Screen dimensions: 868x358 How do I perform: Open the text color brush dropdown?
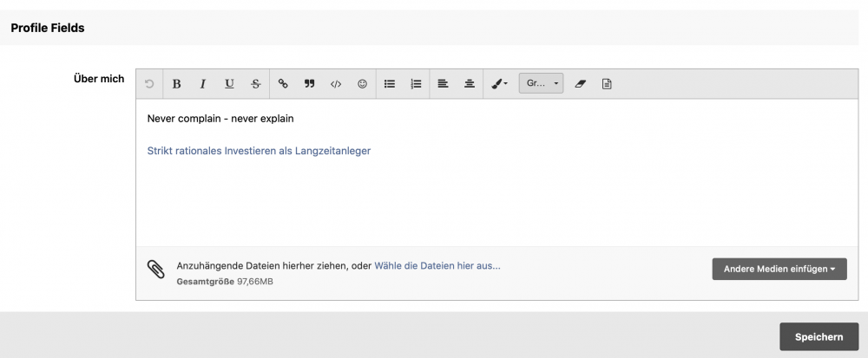point(499,84)
